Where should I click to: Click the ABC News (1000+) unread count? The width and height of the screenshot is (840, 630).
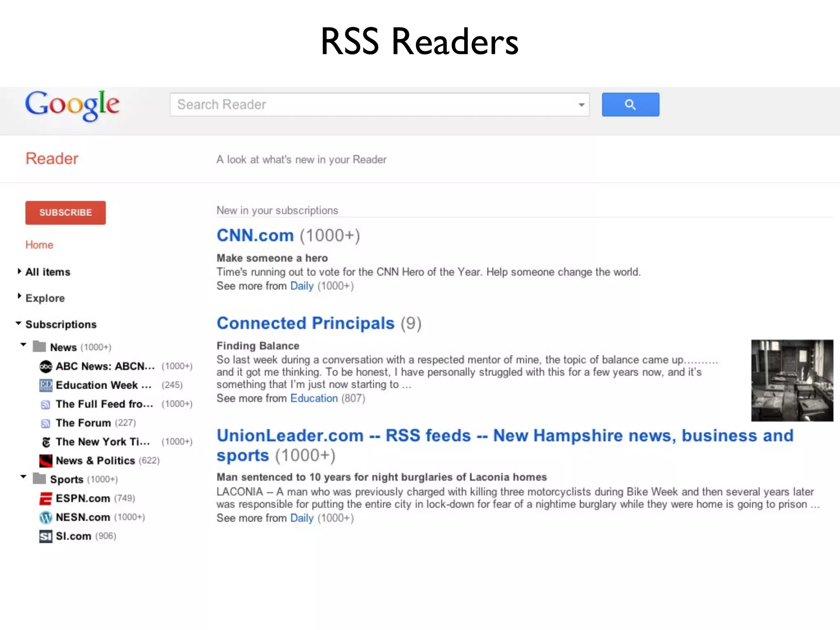coord(177,366)
